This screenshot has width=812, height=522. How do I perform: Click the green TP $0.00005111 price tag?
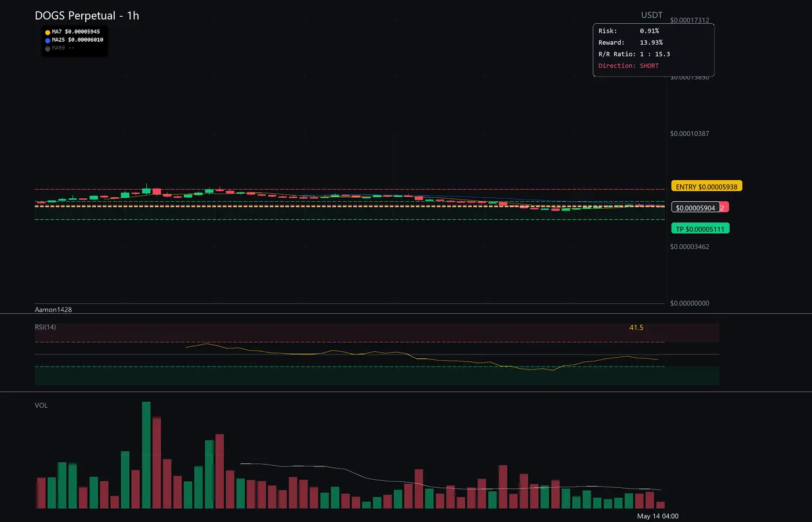point(700,229)
